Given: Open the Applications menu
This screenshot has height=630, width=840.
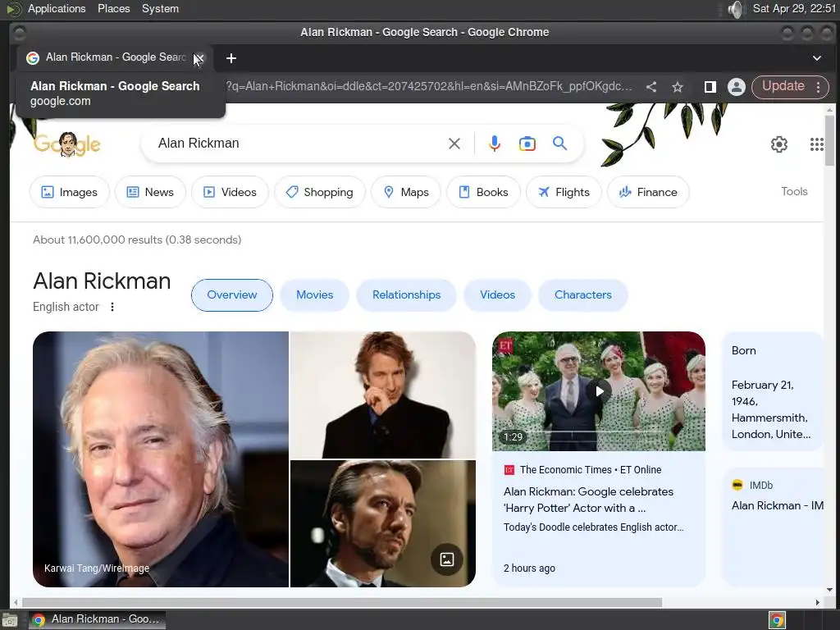Looking at the screenshot, I should [57, 8].
